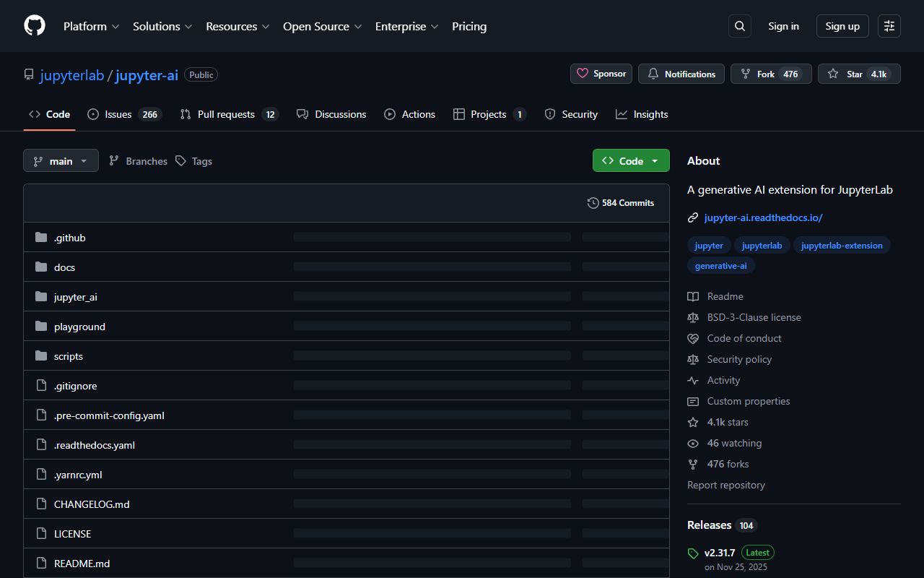The height and width of the screenshot is (578, 924).
Task: Click the heart Sponsor button
Action: click(601, 74)
